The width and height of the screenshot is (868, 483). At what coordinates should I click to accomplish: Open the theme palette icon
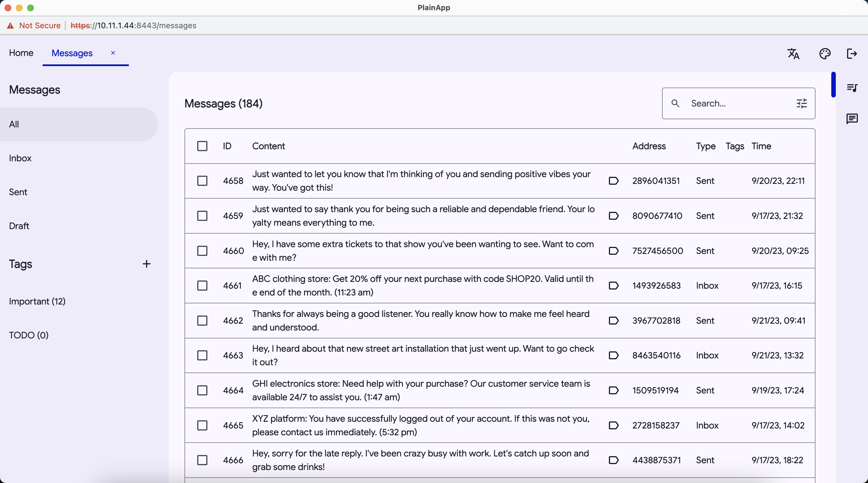pyautogui.click(x=824, y=54)
